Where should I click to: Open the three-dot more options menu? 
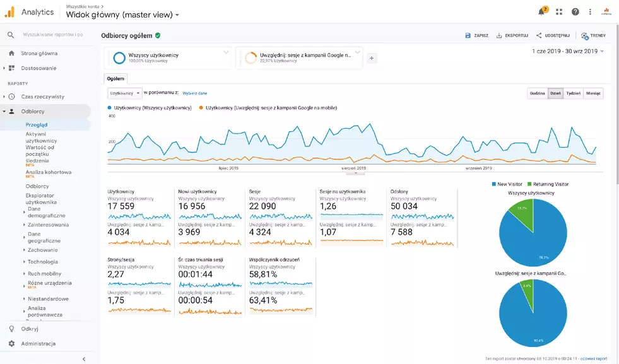pos(590,12)
